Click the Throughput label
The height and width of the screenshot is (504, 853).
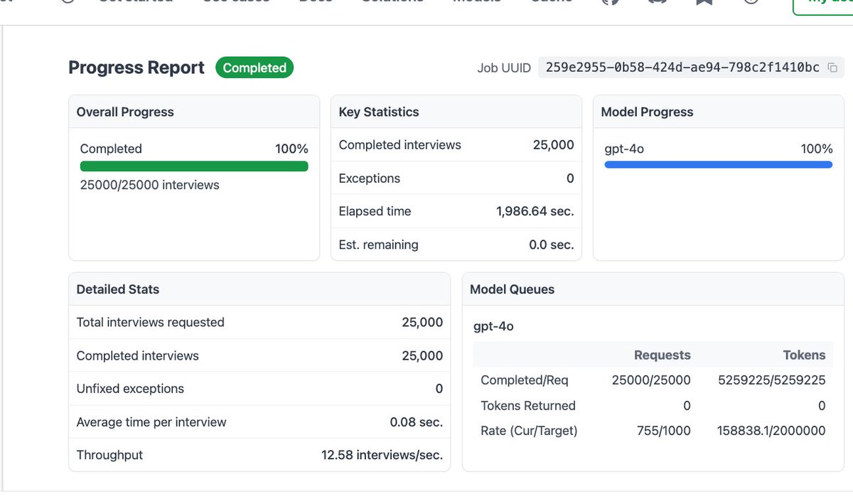109,455
